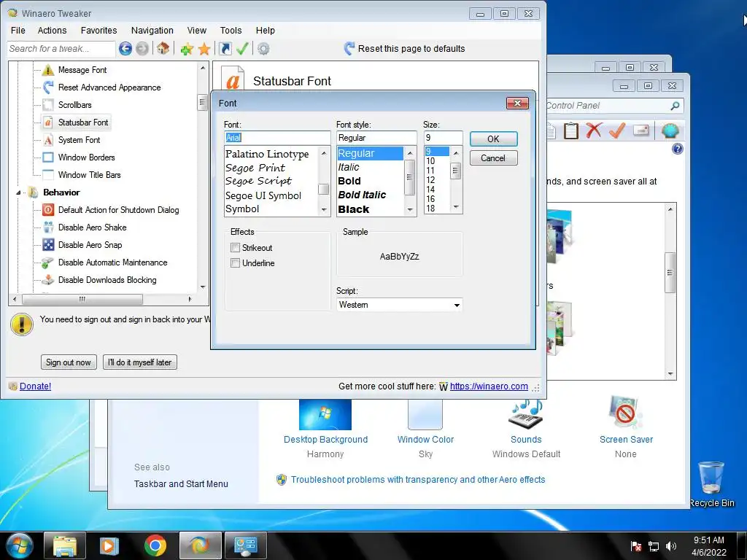747x560 pixels.
Task: Open favorites yellow star icon
Action: tap(204, 49)
